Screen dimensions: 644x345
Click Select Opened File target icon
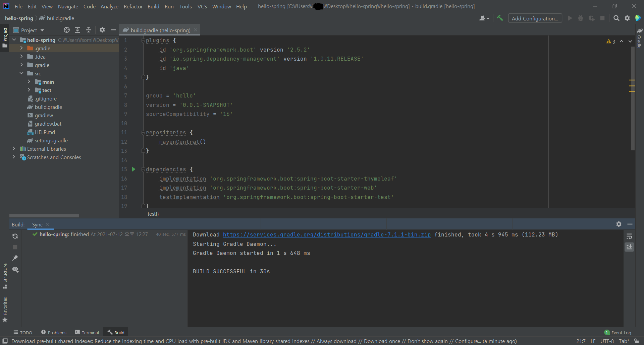[x=67, y=30]
